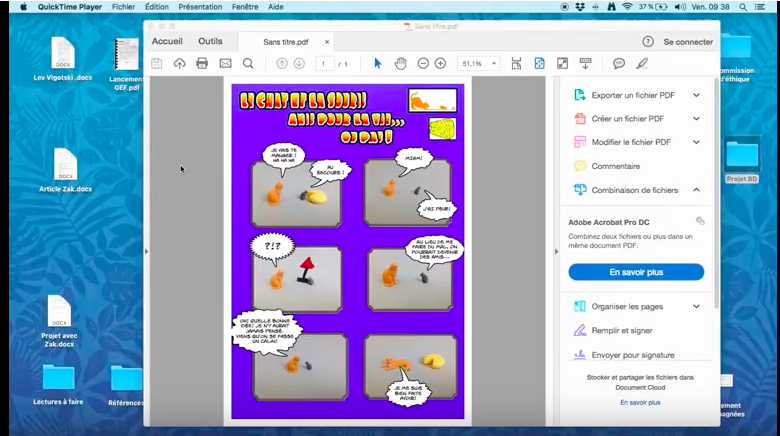The height and width of the screenshot is (436, 780).
Task: Click the page number input field
Action: [324, 63]
